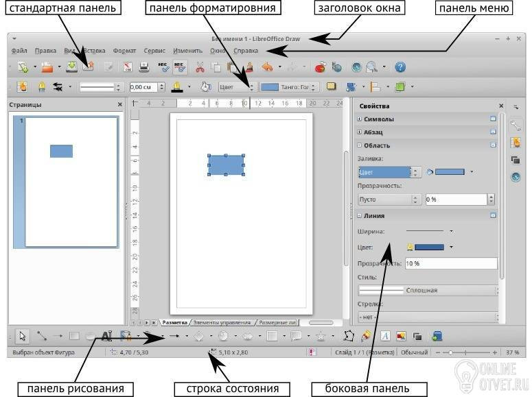Toggle automatic spell checking

click(179, 67)
